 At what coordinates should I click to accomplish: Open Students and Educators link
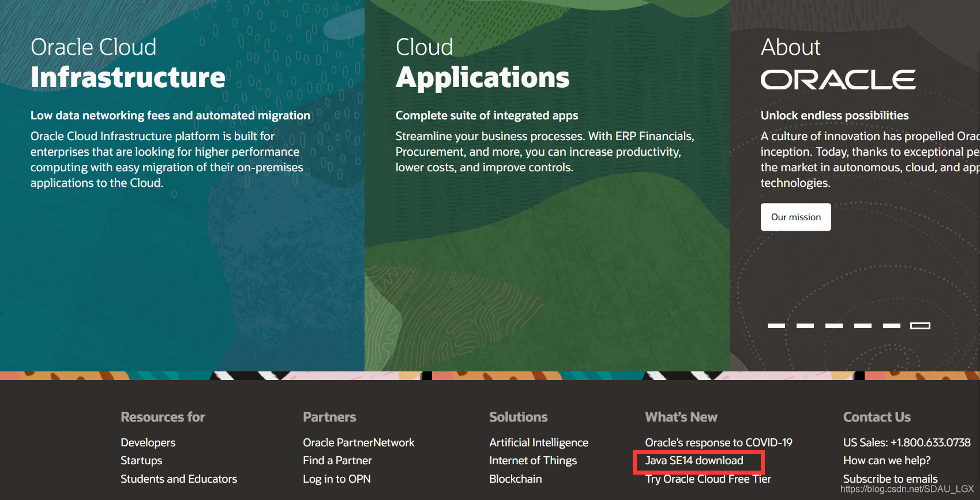coord(179,479)
